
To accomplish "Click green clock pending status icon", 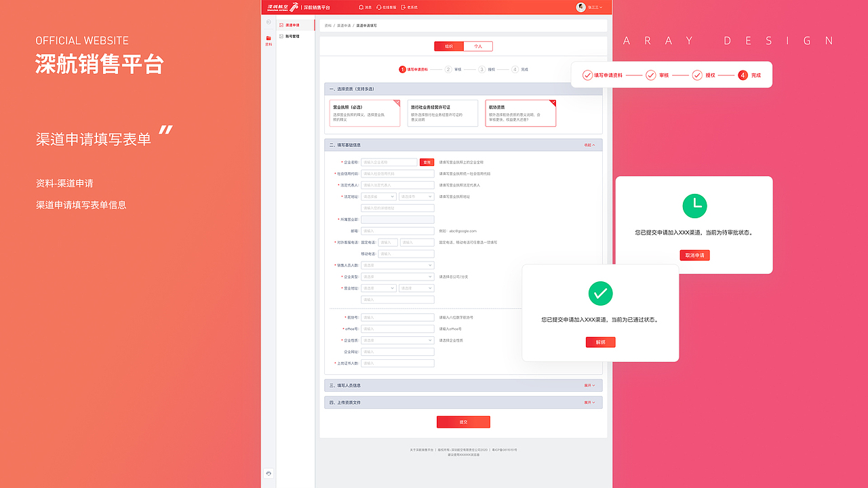I will click(694, 205).
